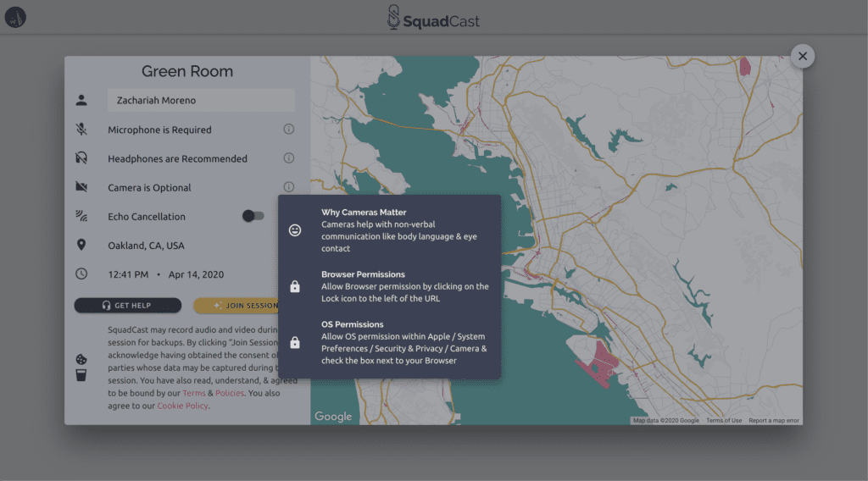Click the SquadCast logo
Image resolution: width=868 pixels, height=481 pixels.
click(x=433, y=17)
